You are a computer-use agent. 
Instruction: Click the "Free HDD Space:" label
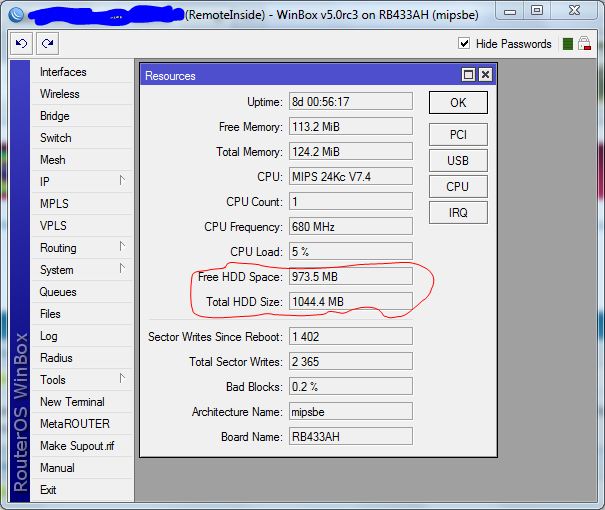pos(240,277)
